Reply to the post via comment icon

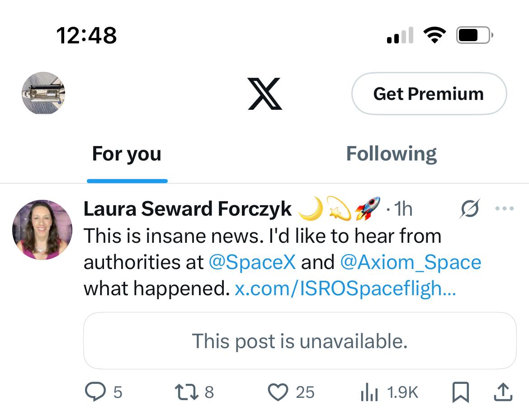point(95,392)
